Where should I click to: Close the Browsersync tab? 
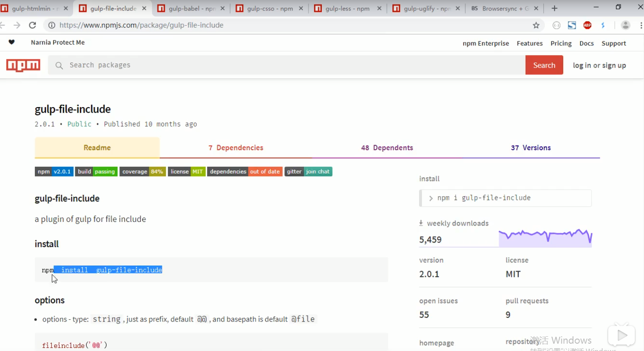pos(536,8)
